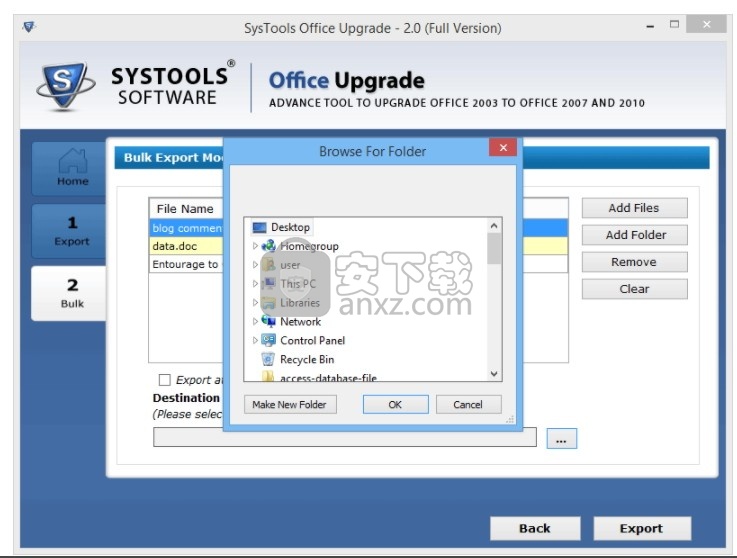Switch to the 1 Export tab
This screenshot has height=558, width=737.
click(x=69, y=231)
